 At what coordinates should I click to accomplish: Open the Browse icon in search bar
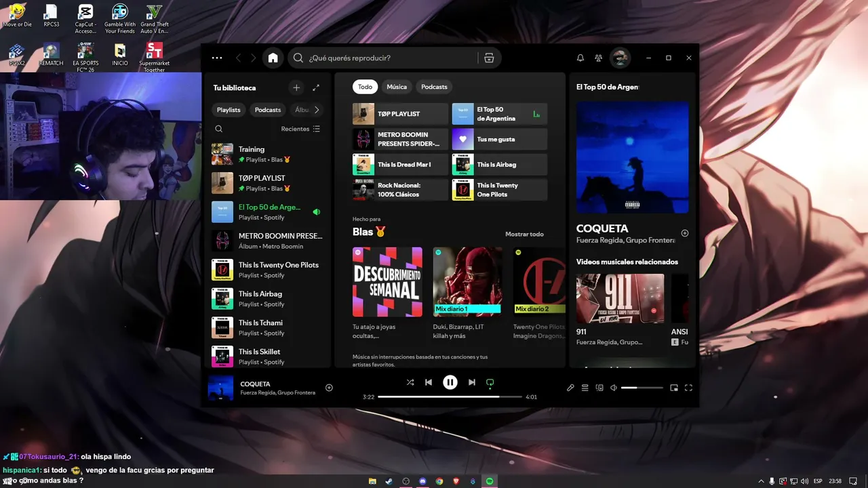(x=489, y=58)
